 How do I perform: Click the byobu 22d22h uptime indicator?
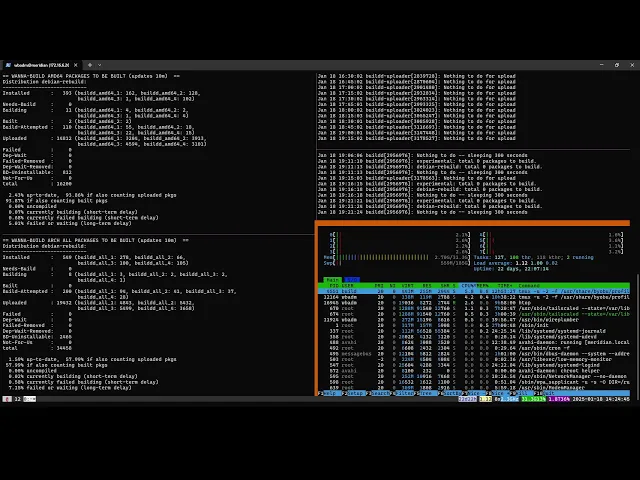click(467, 399)
